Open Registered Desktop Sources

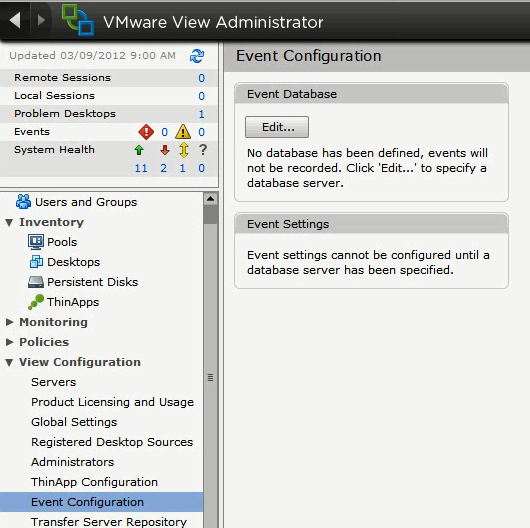(112, 442)
